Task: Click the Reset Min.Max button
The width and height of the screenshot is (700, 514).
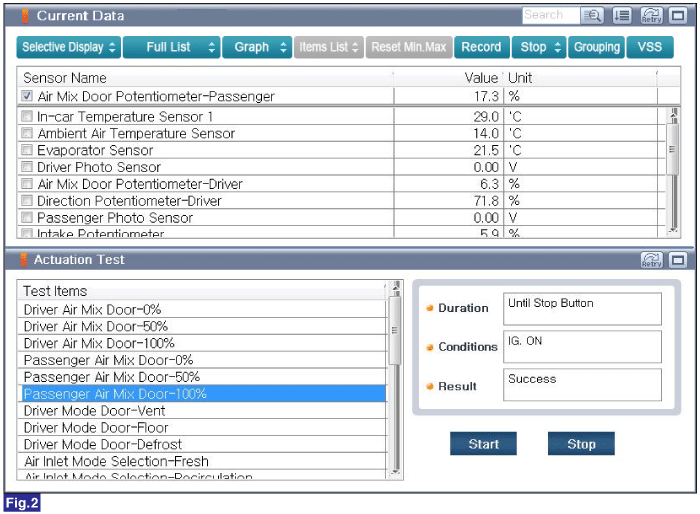Action: coord(409,47)
